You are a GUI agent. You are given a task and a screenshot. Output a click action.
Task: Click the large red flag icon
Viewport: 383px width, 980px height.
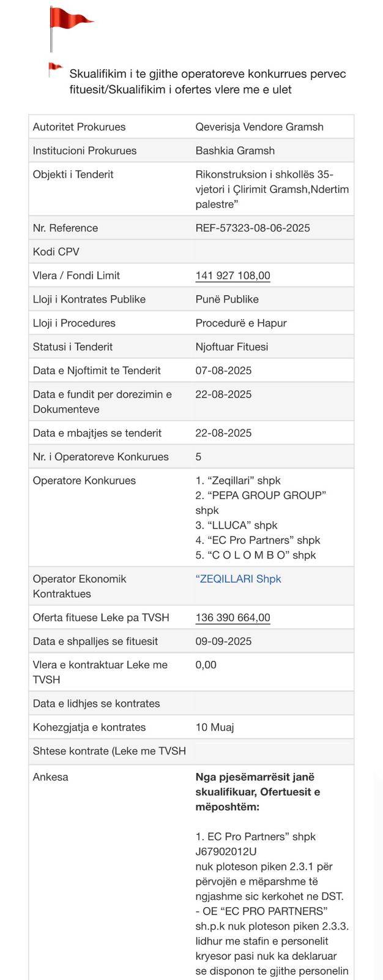pos(70,28)
